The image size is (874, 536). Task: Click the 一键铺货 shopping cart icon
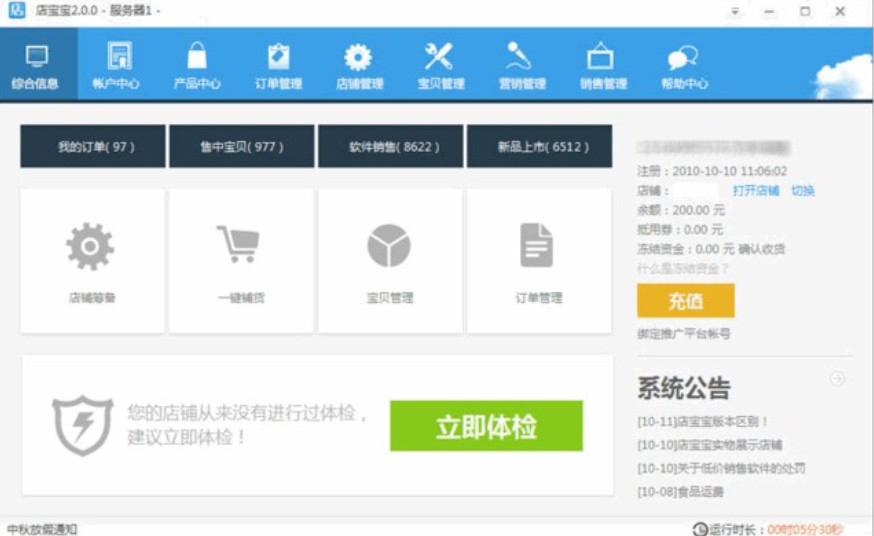coord(238,244)
